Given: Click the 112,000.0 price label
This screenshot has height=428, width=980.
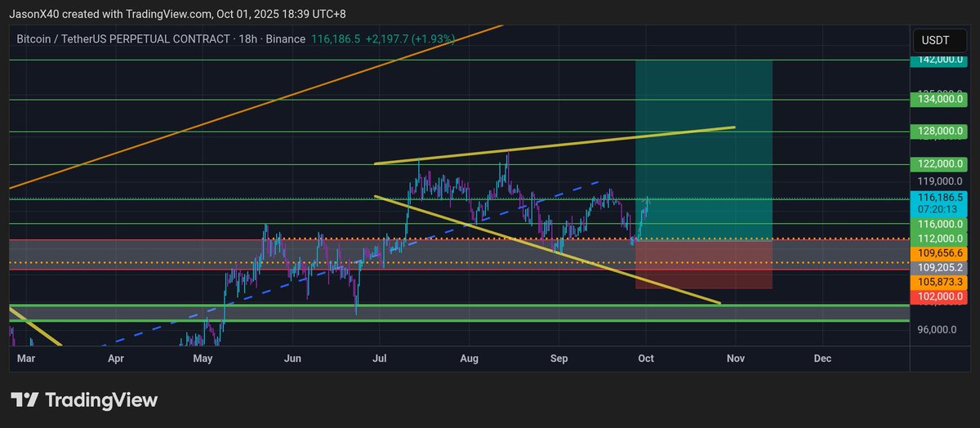Looking at the screenshot, I should coord(941,239).
